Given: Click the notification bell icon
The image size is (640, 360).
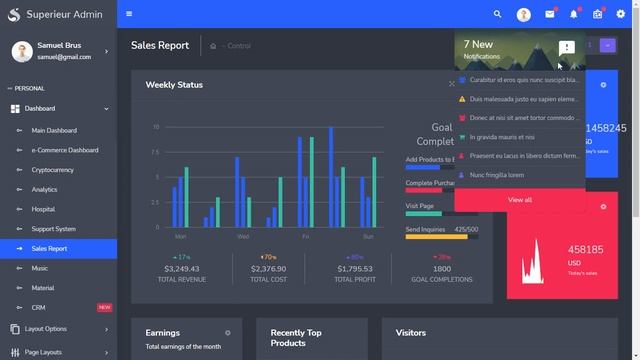Looking at the screenshot, I should coord(573,14).
